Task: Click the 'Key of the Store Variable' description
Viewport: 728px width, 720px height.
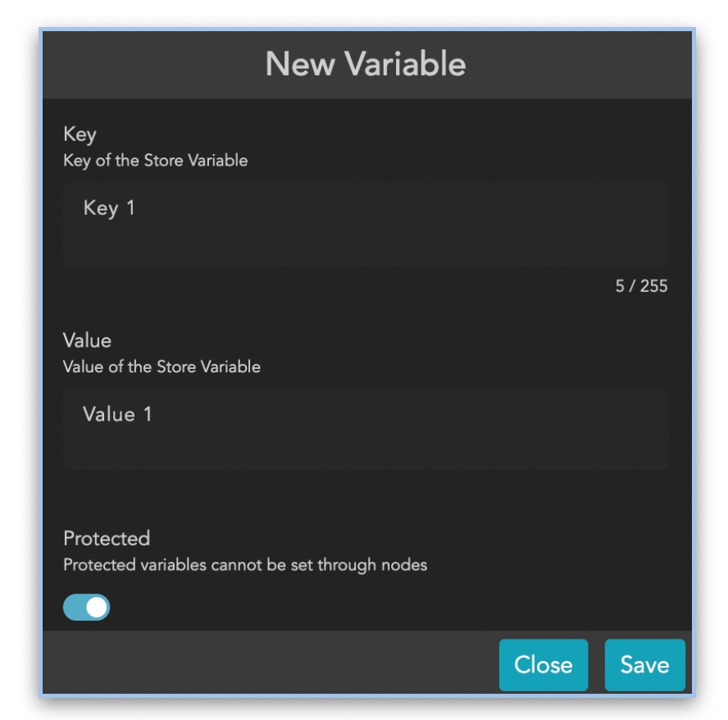Action: [155, 161]
